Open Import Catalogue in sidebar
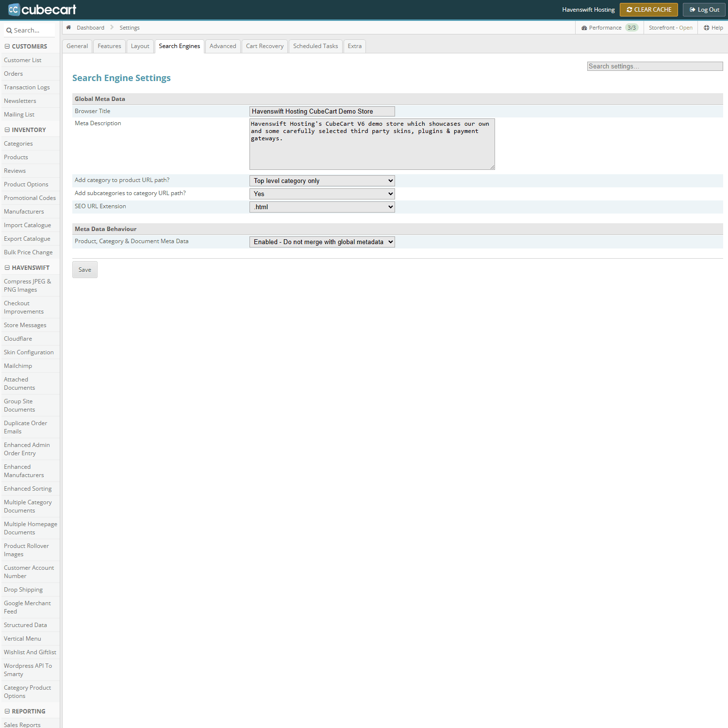The height and width of the screenshot is (728, 728). click(x=28, y=225)
